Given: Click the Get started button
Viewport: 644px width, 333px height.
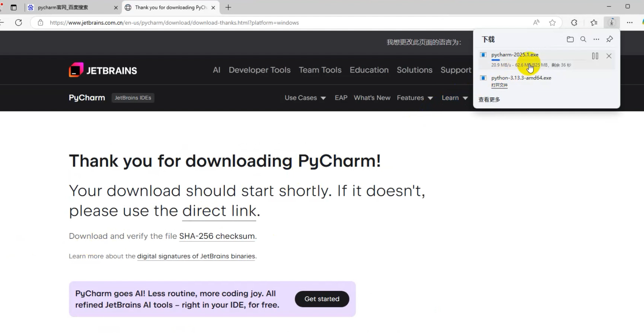Looking at the screenshot, I should point(322,299).
